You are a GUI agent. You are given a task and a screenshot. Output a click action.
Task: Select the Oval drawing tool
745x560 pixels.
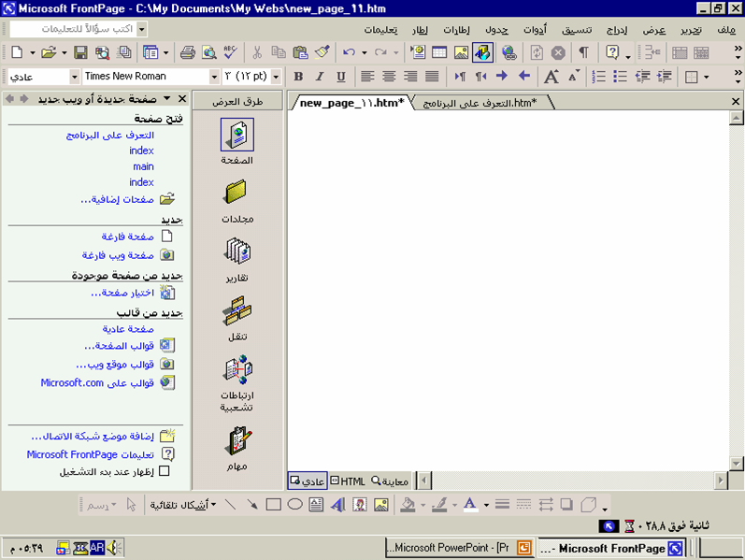295,505
